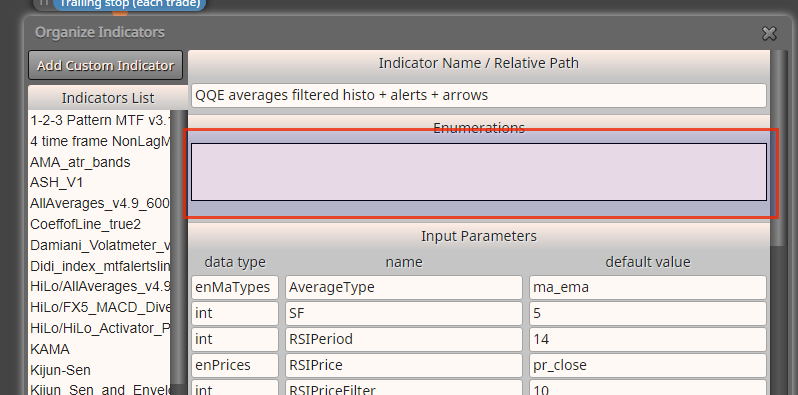The width and height of the screenshot is (798, 395).
Task: Select HiLo/FX5_MACD_Dive indicator
Action: 100,307
